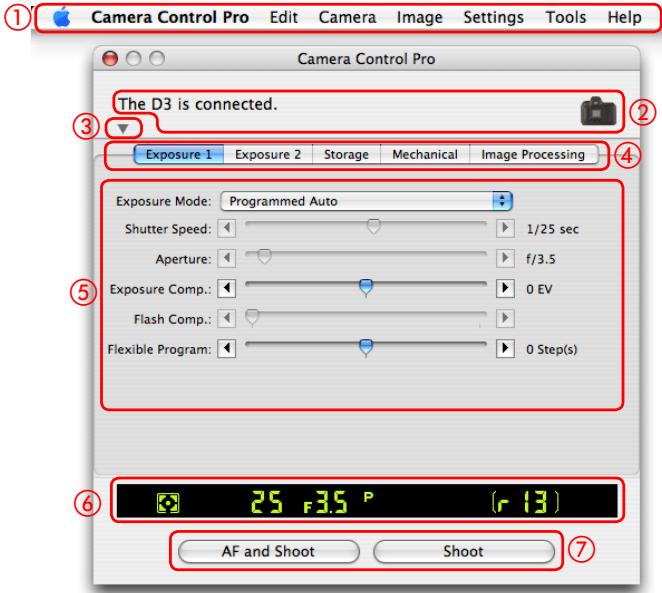Image resolution: width=662 pixels, height=593 pixels.
Task: Click the Aperture right arrow
Action: coord(505,258)
